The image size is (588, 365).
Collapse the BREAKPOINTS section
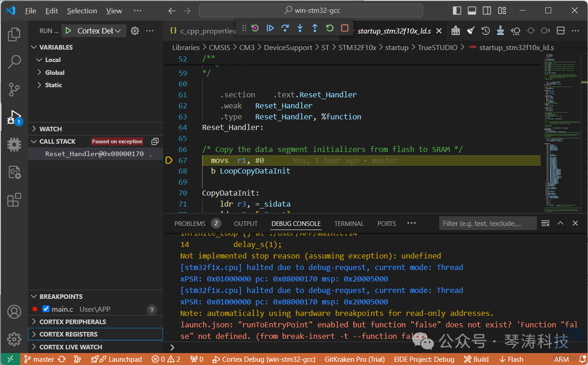click(96, 297)
